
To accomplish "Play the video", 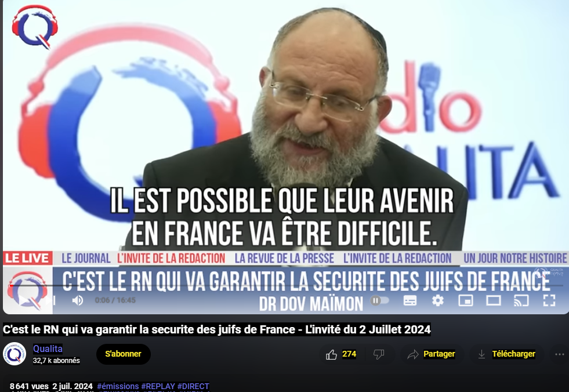I will pyautogui.click(x=23, y=300).
